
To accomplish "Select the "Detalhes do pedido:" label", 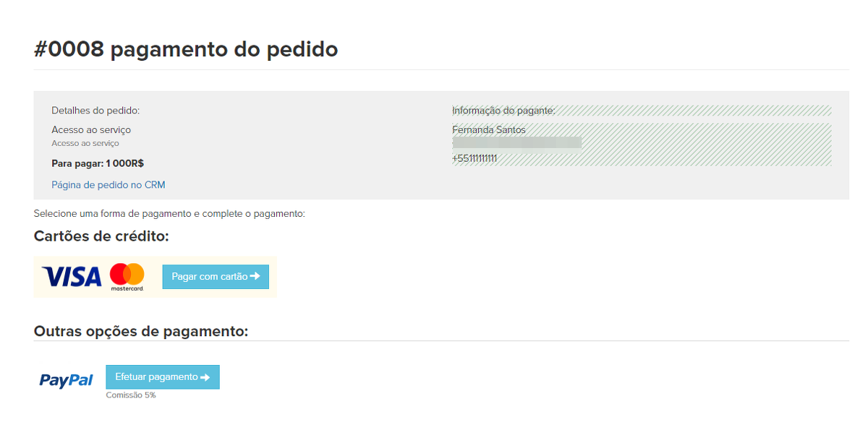I will click(x=95, y=111).
